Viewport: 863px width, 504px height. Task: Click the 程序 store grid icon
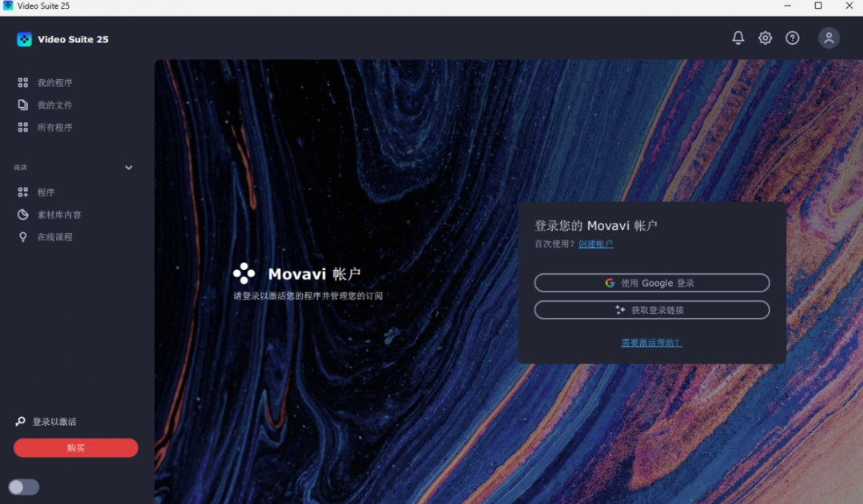[22, 192]
